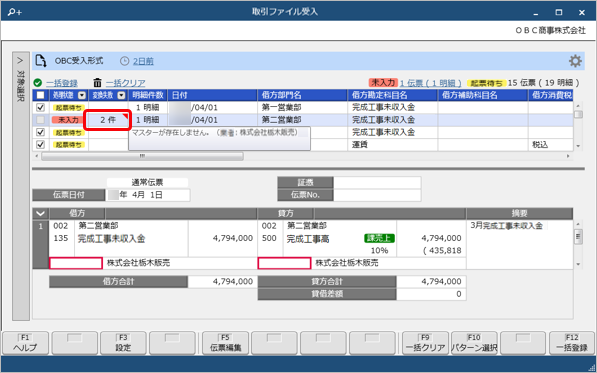Click the 一括登録 link
The height and width of the screenshot is (373, 597).
62,83
